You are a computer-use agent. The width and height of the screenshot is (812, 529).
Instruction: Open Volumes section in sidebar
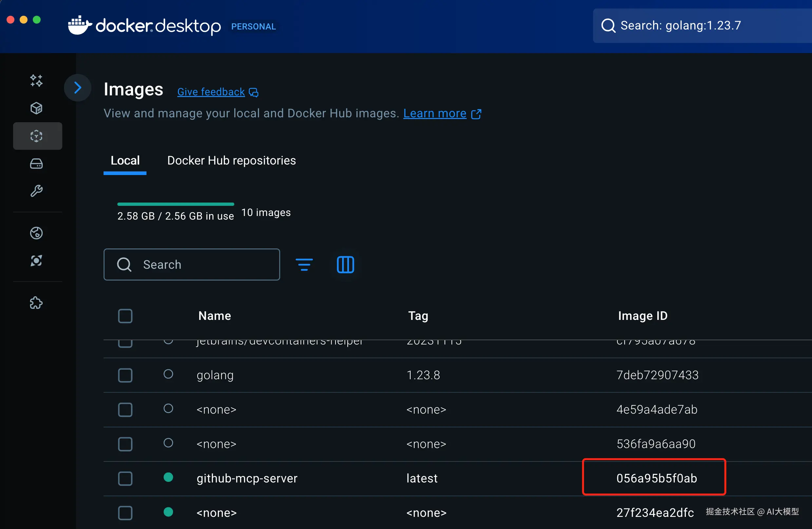36,164
